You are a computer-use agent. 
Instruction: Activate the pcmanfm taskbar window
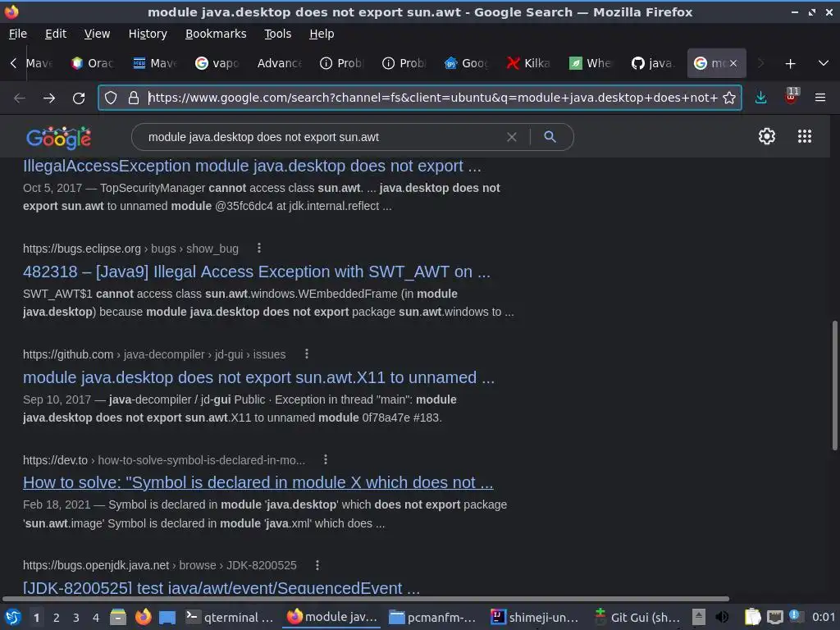[x=433, y=617]
